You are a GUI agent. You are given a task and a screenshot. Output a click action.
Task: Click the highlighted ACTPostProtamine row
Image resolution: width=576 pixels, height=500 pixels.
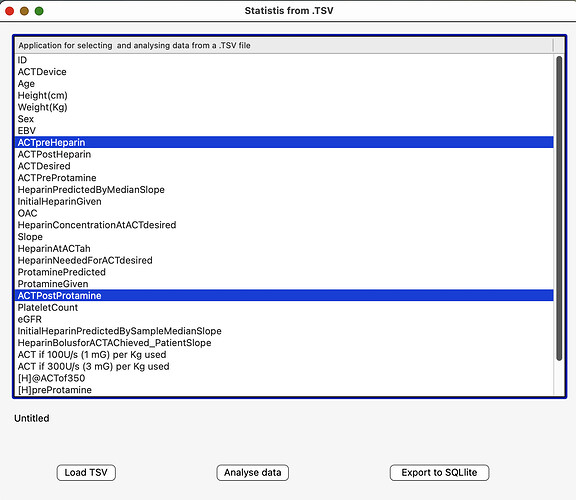coord(284,295)
